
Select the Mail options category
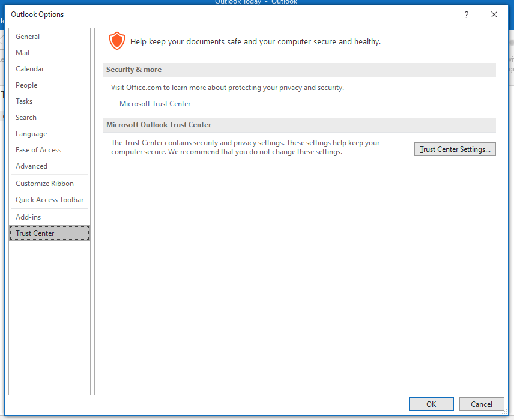pos(49,53)
